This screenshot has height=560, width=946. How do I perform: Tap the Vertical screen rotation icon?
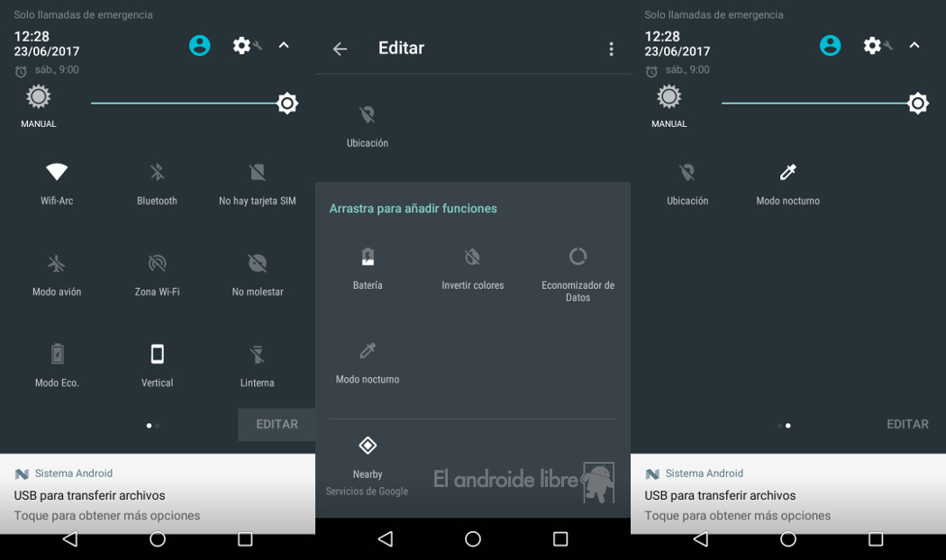157,354
